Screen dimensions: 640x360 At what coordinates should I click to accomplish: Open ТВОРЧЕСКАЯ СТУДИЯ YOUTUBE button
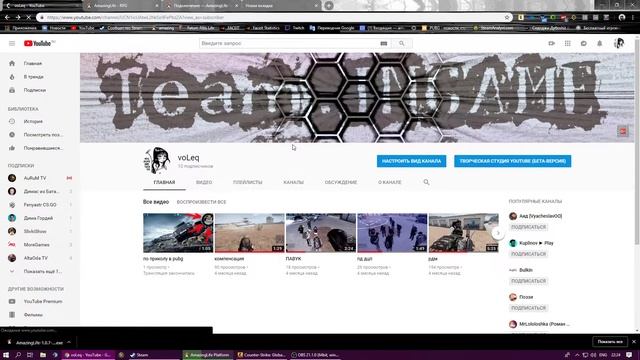513,161
